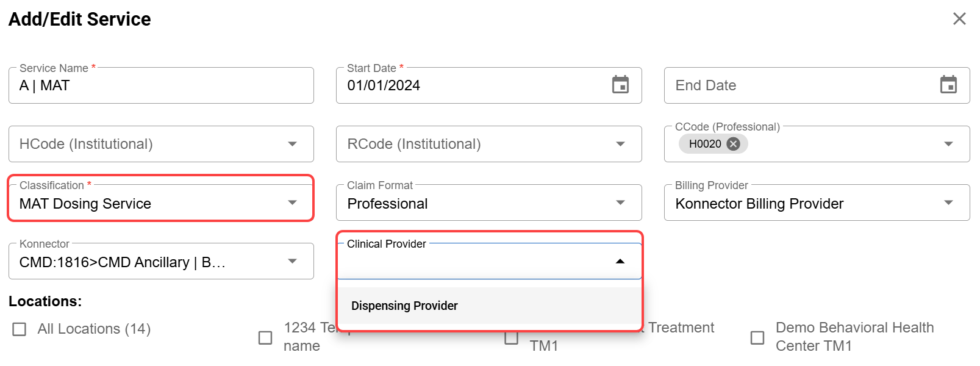Click into the Start Date field
Screen dimensions: 980x366
click(470, 85)
